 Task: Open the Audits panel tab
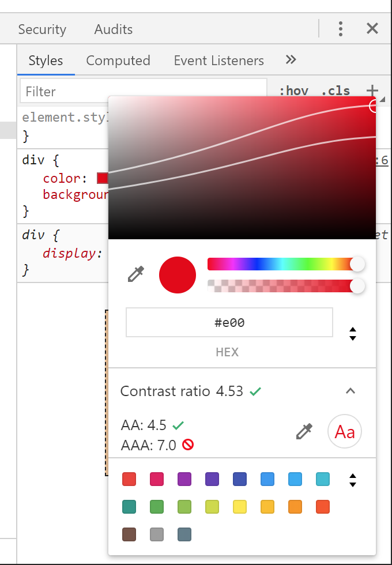[x=114, y=29]
